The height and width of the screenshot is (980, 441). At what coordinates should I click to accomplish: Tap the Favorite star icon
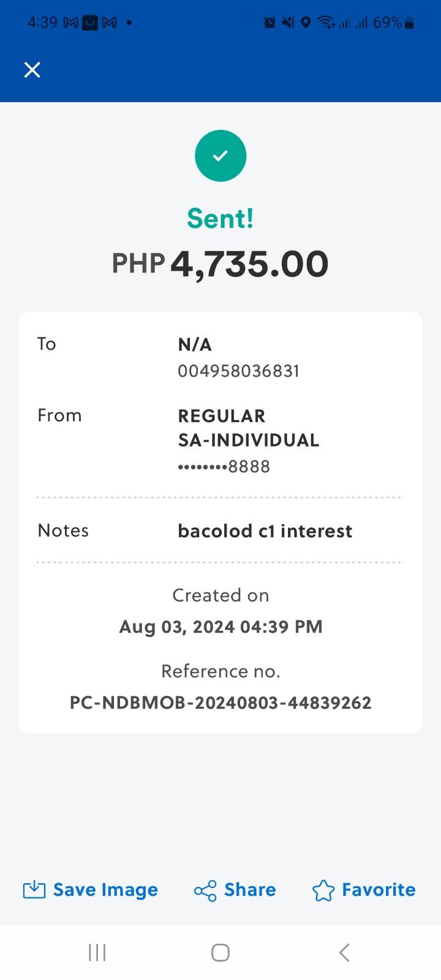323,891
